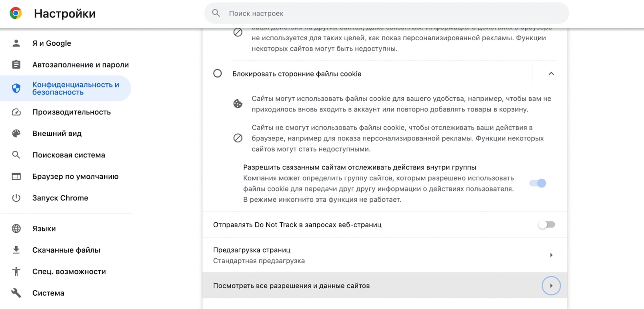Open the Предзагрузка страниц arrow

point(551,255)
